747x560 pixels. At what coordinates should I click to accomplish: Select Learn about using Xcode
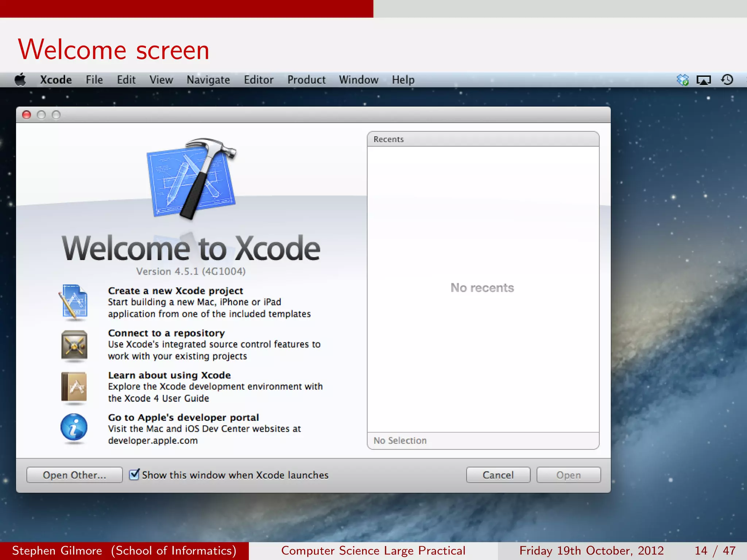click(169, 376)
